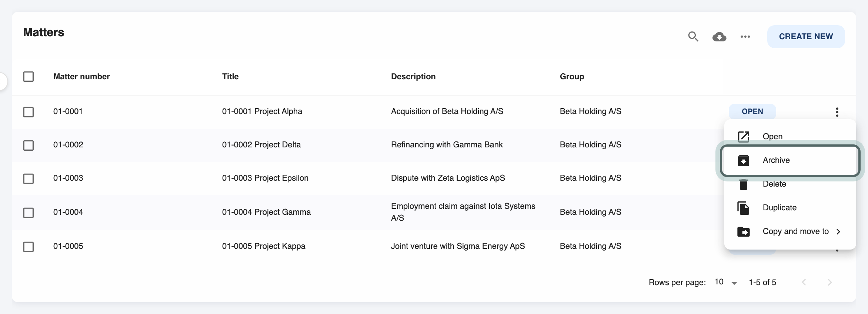Choose Open from the context menu

[790, 136]
